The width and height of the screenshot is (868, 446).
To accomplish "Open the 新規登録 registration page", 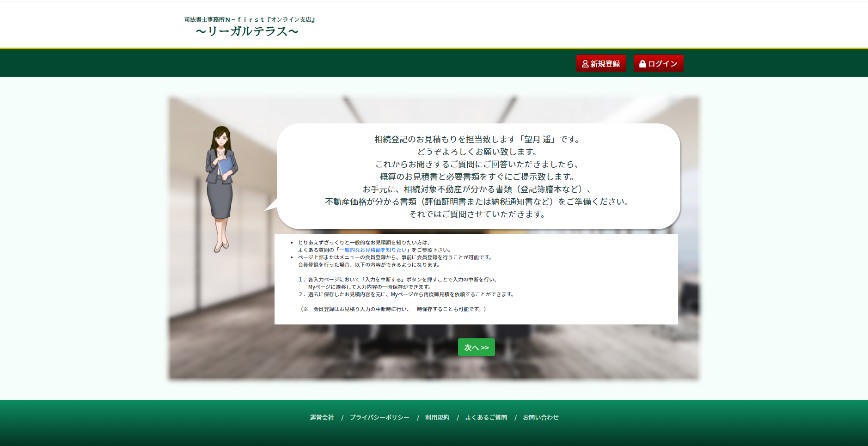I will point(601,63).
